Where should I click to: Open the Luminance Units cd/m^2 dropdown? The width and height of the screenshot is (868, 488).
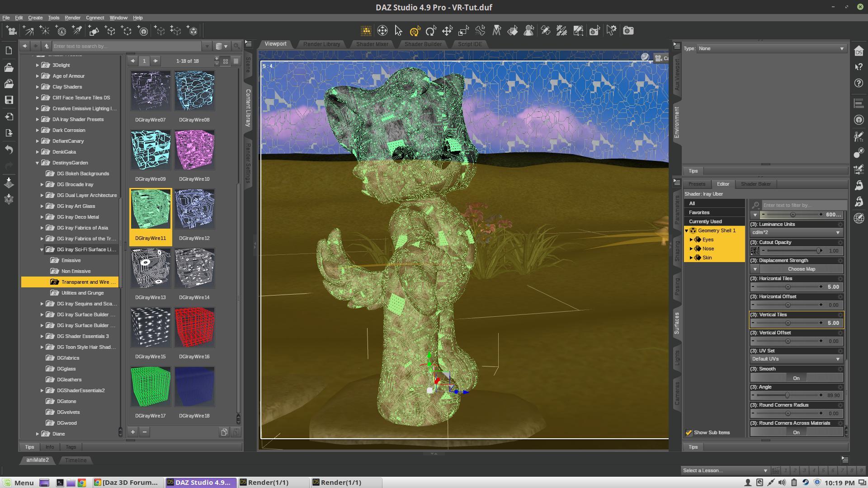click(796, 233)
